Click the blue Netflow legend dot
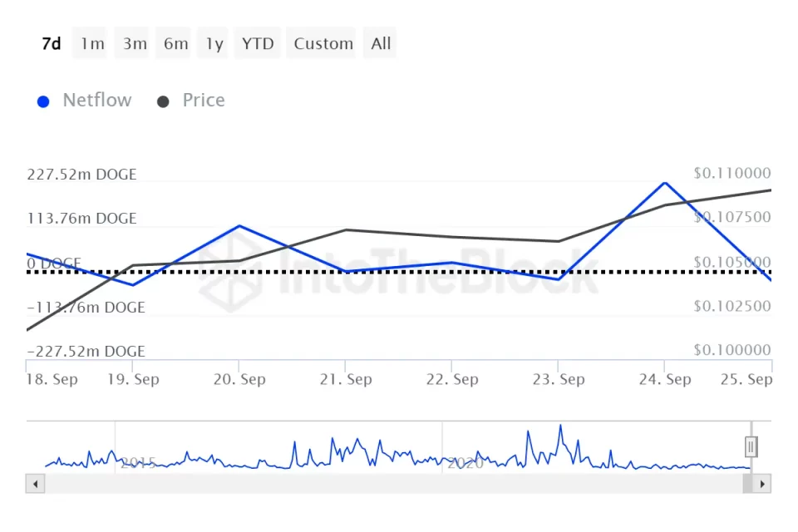 44,101
